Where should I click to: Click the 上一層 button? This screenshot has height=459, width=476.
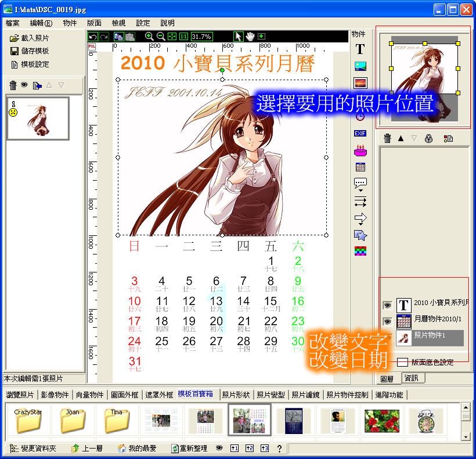pyautogui.click(x=87, y=448)
